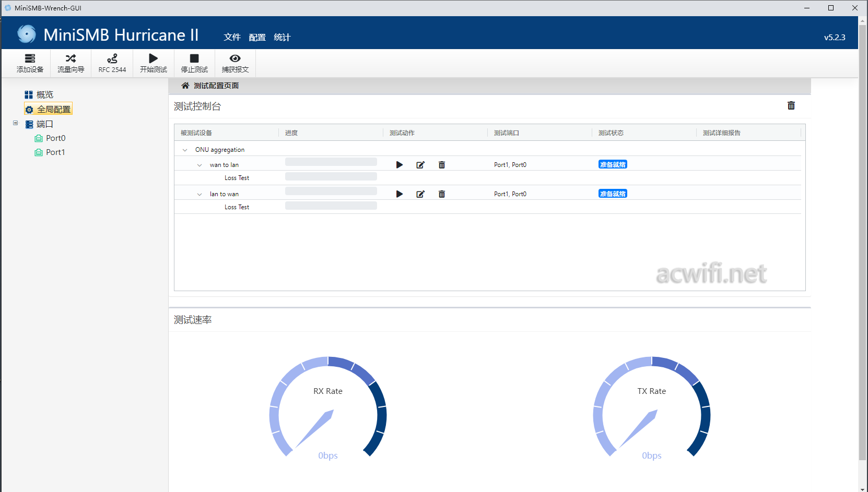The height and width of the screenshot is (492, 868).
Task: Open the Traffic Wizard (流量向导) tool
Action: (71, 63)
